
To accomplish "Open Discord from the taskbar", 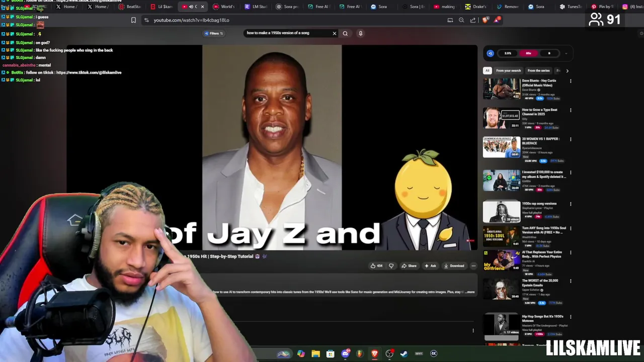I will click(x=345, y=353).
